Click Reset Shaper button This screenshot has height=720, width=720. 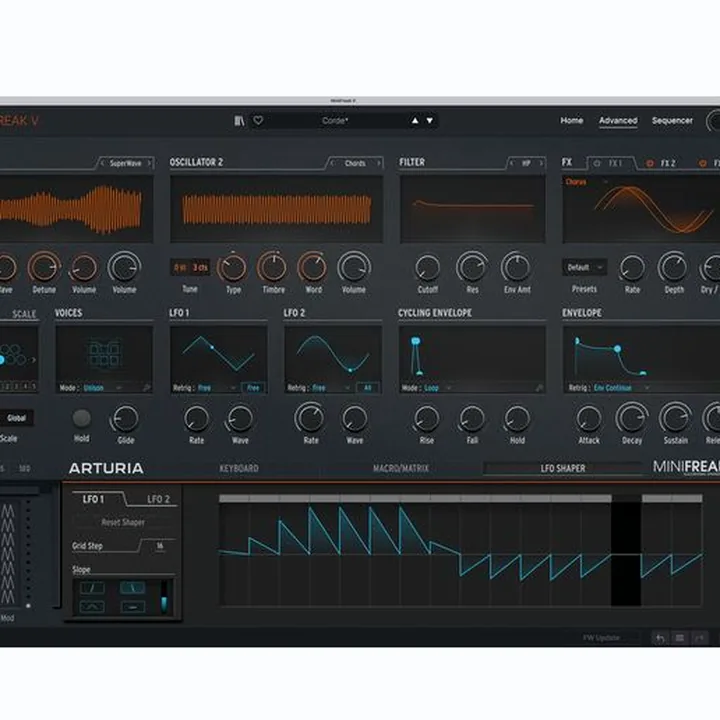click(123, 522)
